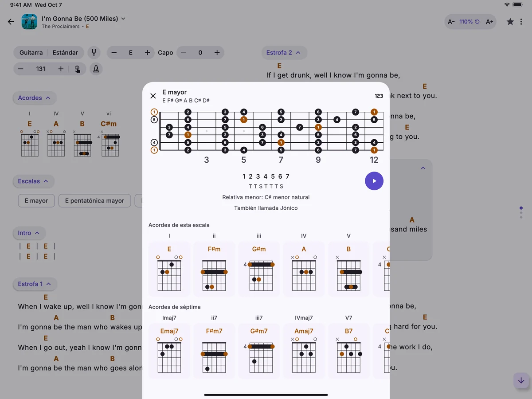Toggle the metronome
The width and height of the screenshot is (532, 399).
[x=96, y=69]
